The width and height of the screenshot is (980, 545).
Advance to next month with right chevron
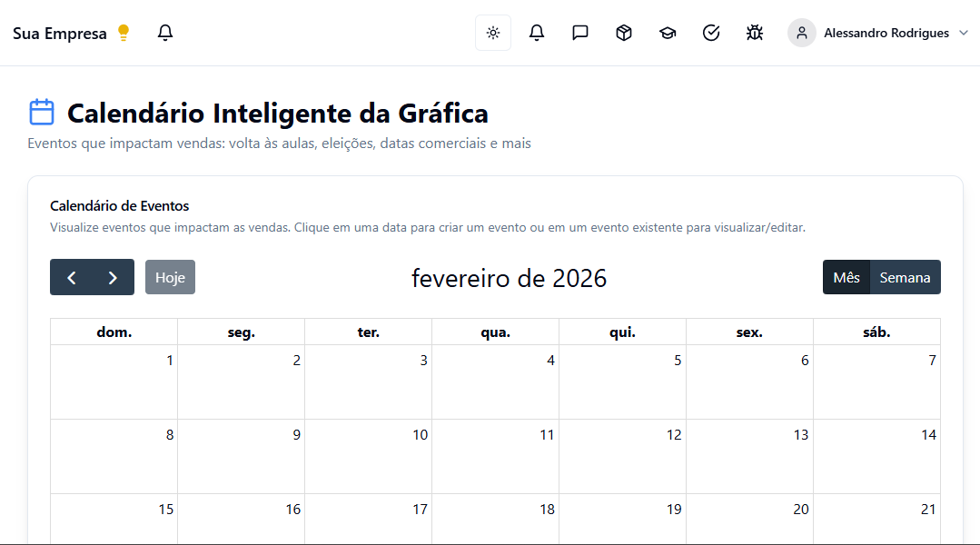pyautogui.click(x=112, y=277)
